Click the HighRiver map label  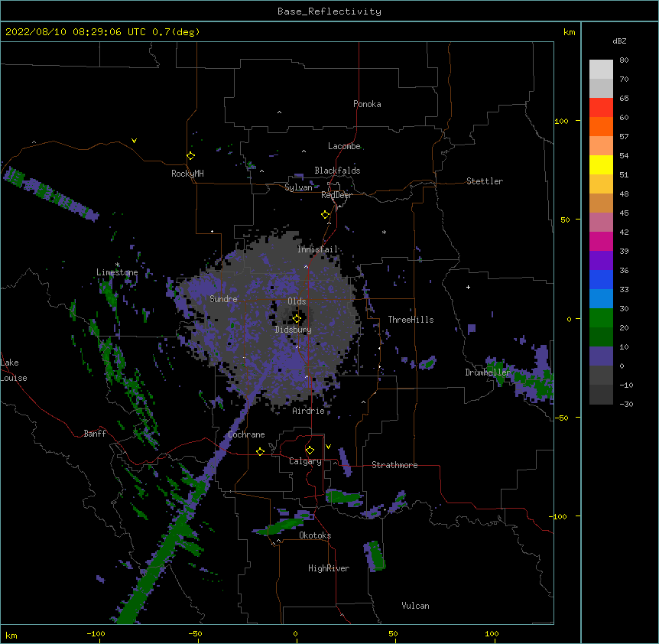point(329,568)
